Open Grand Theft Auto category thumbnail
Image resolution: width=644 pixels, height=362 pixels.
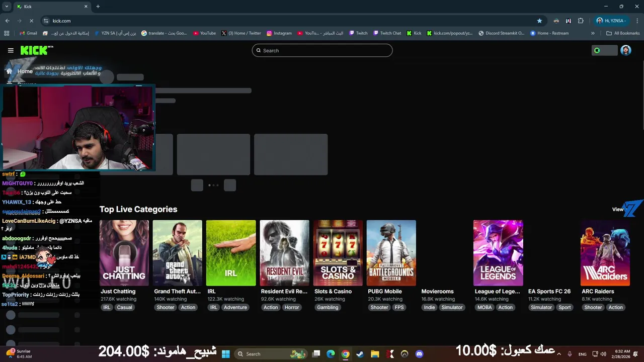(x=178, y=253)
